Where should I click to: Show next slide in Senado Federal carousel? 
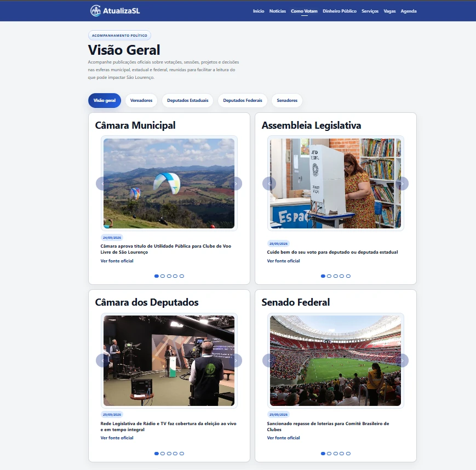[x=402, y=360]
